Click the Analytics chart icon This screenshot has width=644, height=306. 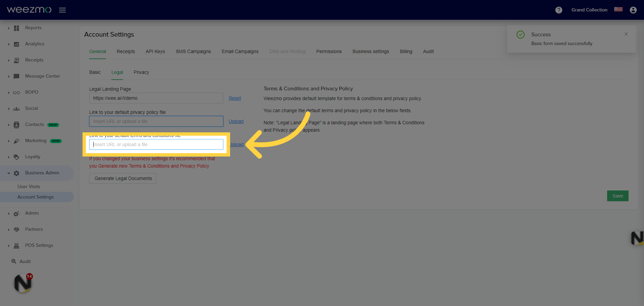16,44
